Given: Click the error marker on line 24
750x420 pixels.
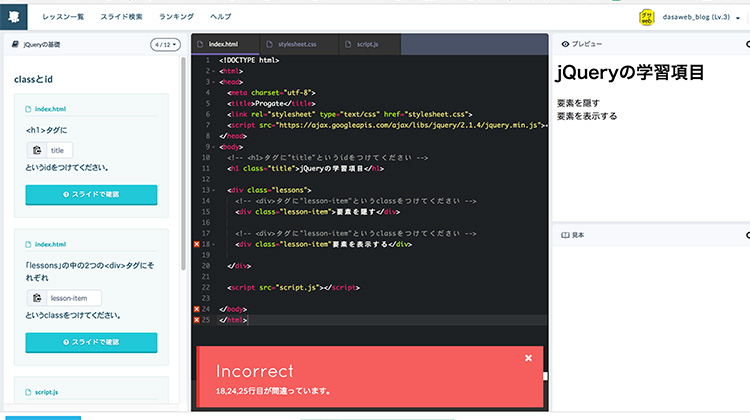Looking at the screenshot, I should (x=196, y=309).
